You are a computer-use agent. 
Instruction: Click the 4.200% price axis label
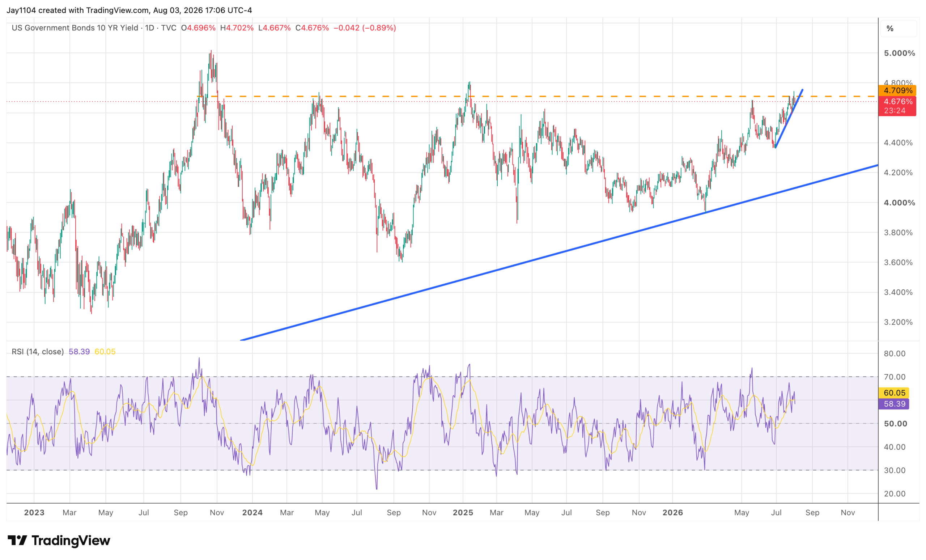898,173
